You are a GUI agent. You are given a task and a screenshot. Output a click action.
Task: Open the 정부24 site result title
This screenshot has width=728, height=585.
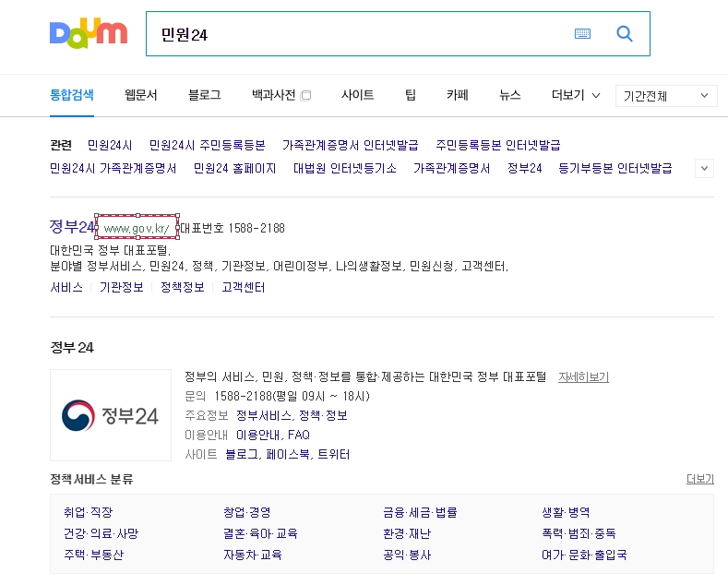click(72, 227)
